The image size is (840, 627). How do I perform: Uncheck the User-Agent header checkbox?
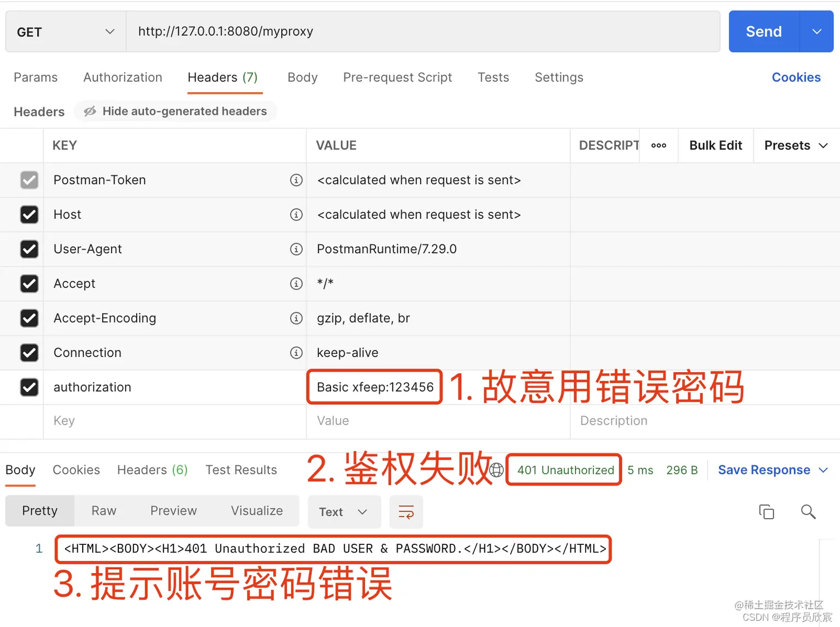(x=29, y=249)
